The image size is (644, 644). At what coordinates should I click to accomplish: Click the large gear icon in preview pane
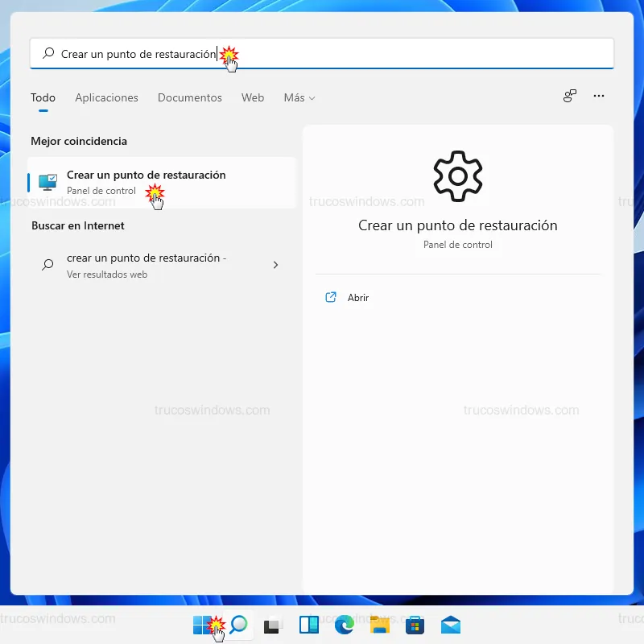[x=457, y=175]
